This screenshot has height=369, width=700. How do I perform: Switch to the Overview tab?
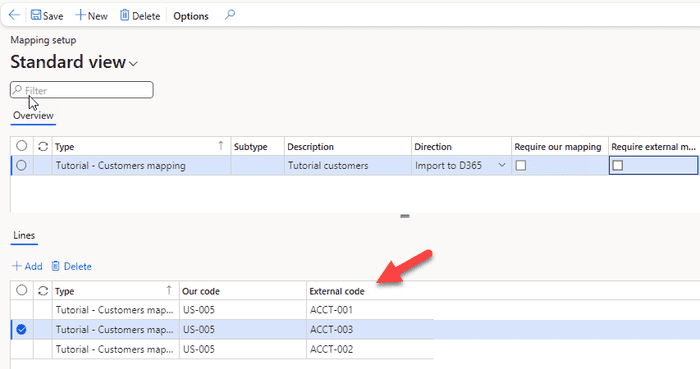(x=33, y=116)
